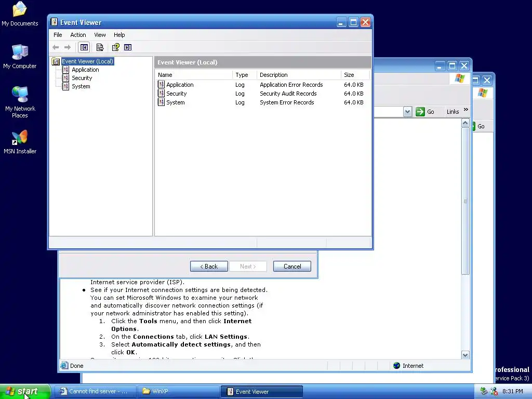The image size is (532, 399).
Task: Click the Links toolbar label in browser
Action: pos(453,112)
